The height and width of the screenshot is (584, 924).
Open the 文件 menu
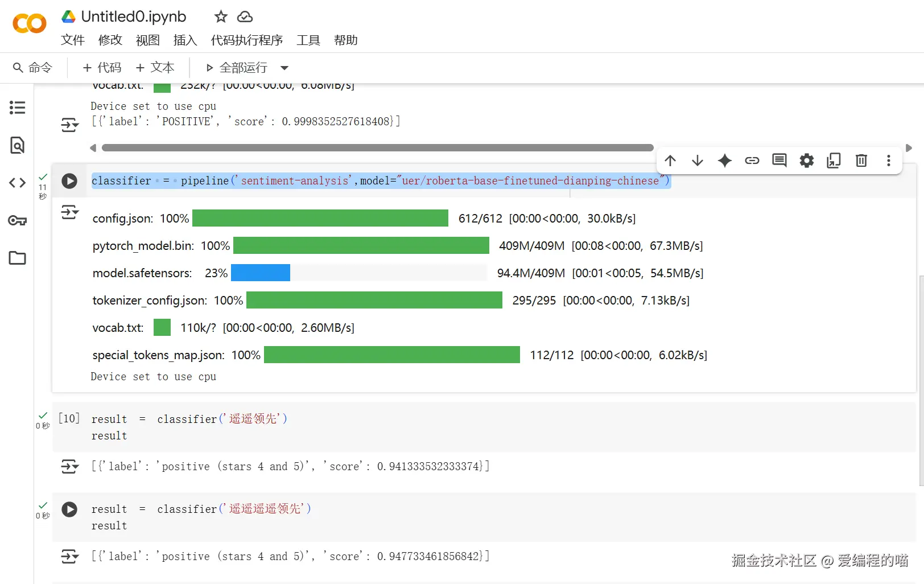73,40
